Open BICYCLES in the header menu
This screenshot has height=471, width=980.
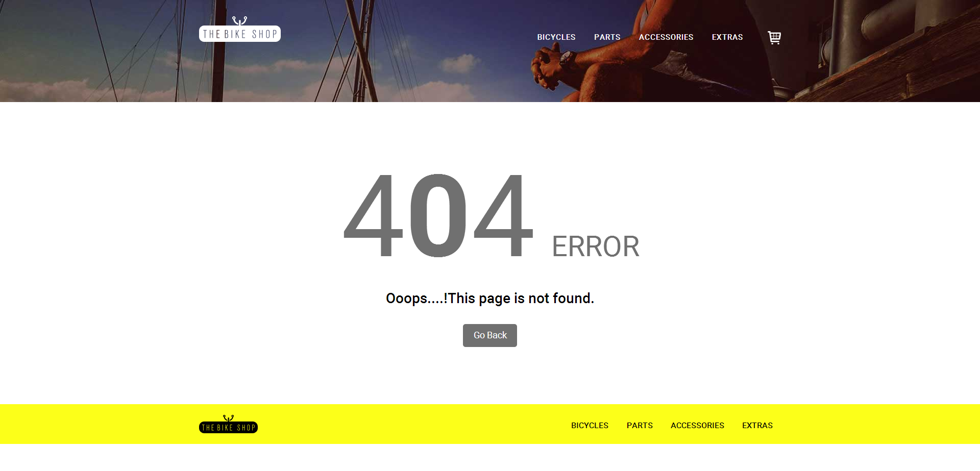(x=556, y=37)
